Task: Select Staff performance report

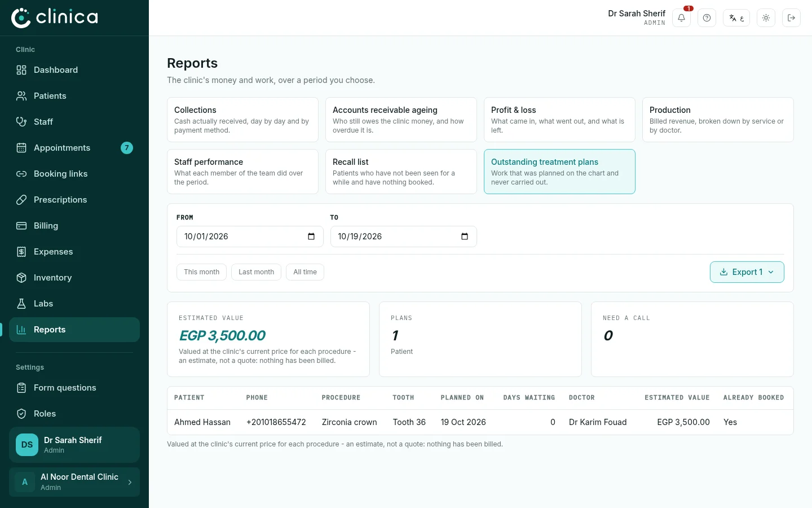Action: tap(242, 172)
